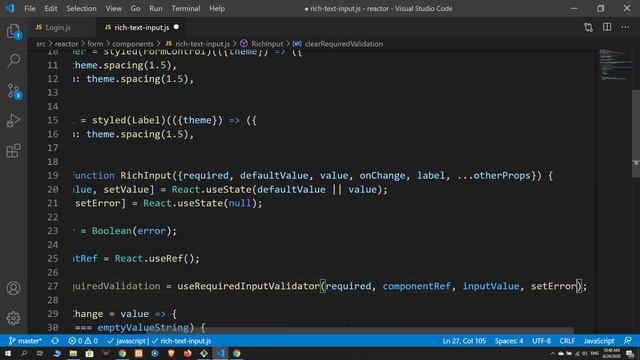Open the Windows Start menu

(8, 353)
